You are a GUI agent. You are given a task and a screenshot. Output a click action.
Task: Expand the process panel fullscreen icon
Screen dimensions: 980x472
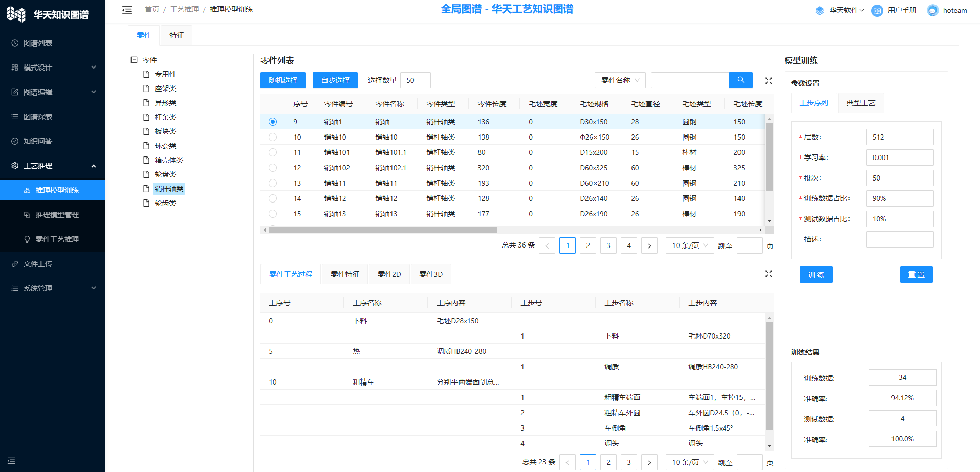coord(768,274)
